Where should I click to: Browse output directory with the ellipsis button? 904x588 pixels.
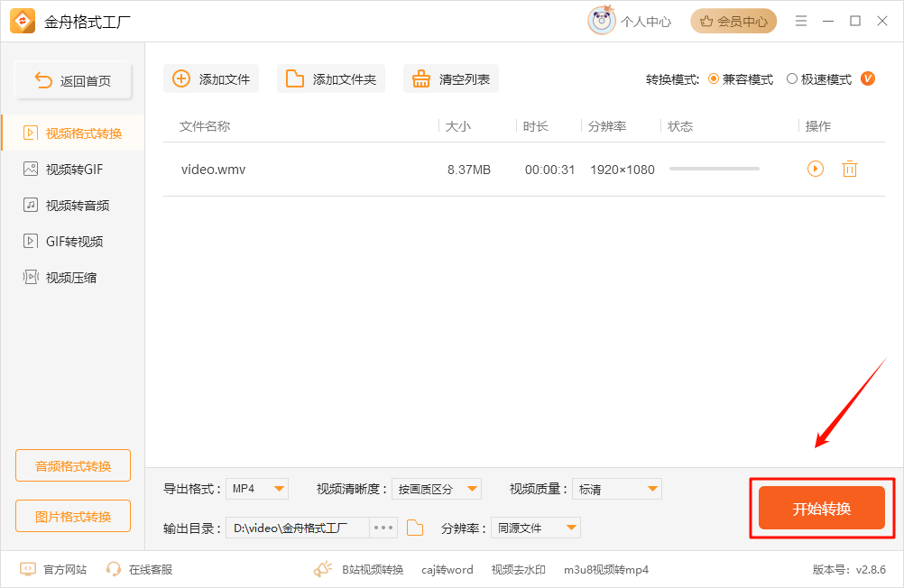(383, 528)
